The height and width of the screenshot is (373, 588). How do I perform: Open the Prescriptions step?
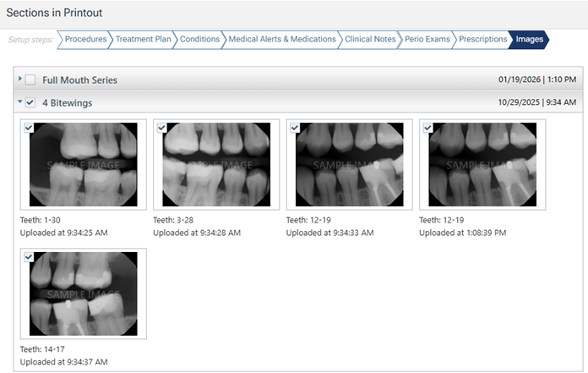pos(482,39)
